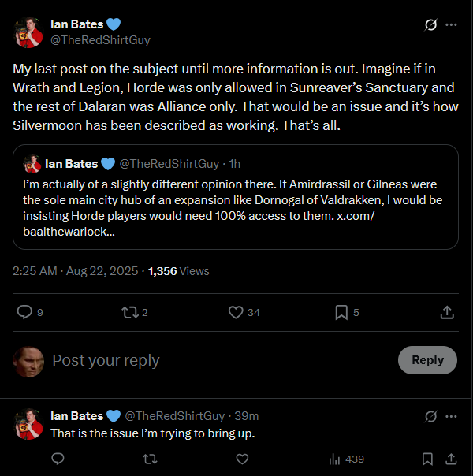Open the more options menu on main post

[x=451, y=24]
